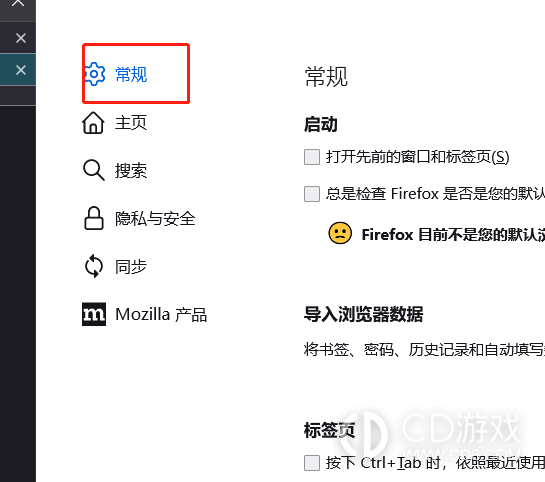Close the tab with the highlighted X
Viewport: 545px width, 482px height.
21,70
